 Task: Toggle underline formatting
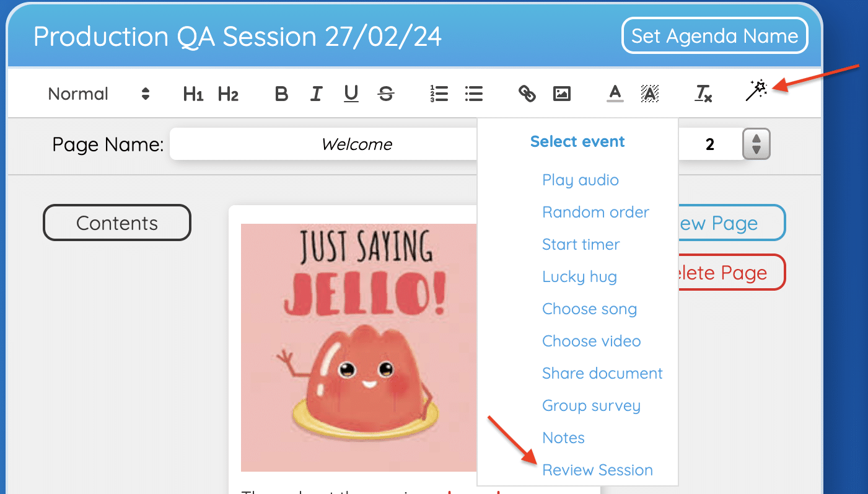pos(351,94)
